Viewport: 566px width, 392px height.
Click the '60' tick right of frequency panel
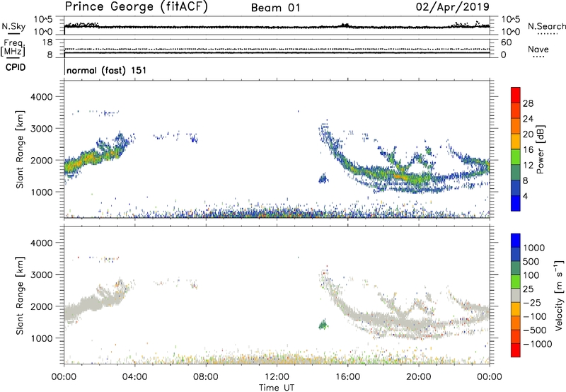506,42
